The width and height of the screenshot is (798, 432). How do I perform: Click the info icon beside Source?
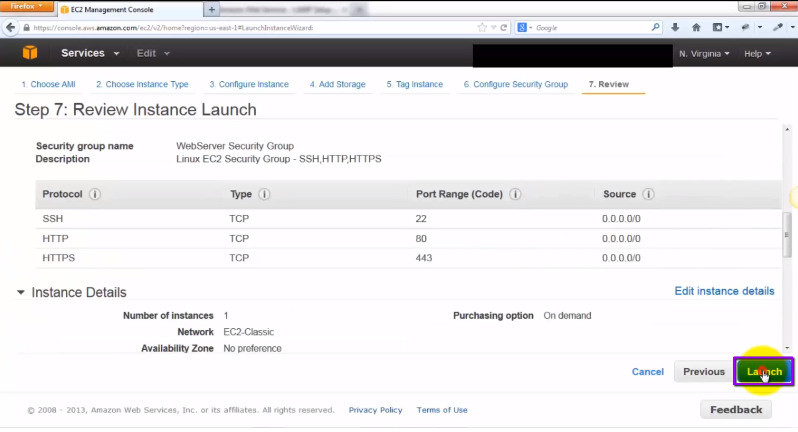point(648,194)
